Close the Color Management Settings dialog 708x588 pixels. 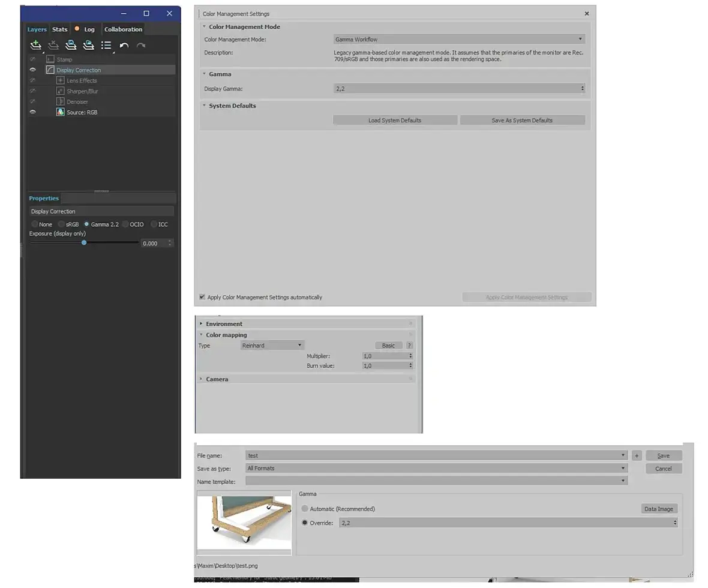pos(587,14)
